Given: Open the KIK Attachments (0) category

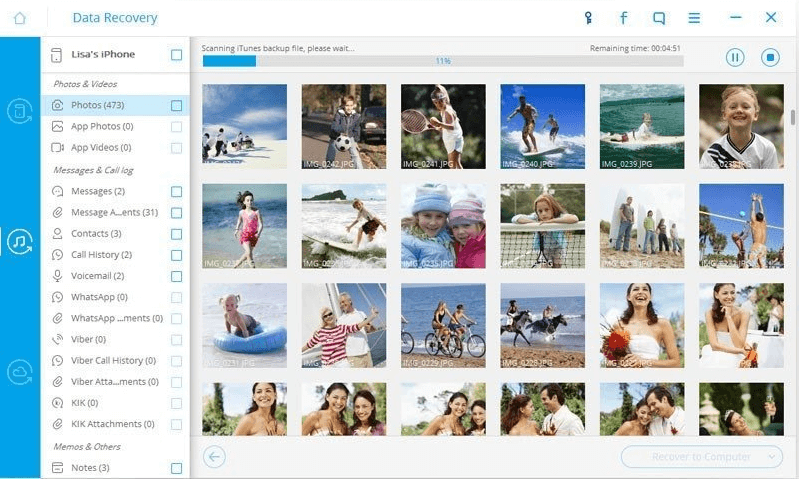Looking at the screenshot, I should [115, 424].
